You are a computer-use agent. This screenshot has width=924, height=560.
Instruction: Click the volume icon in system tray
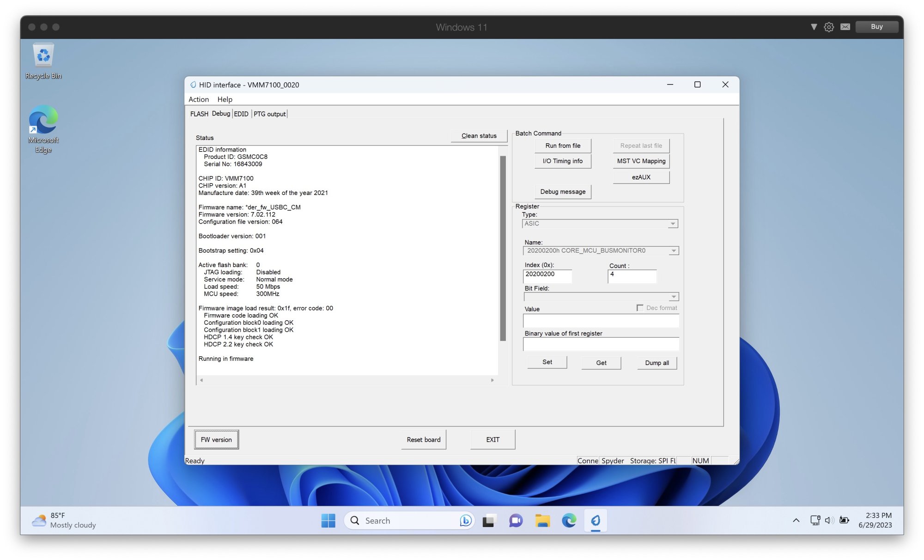coord(829,520)
